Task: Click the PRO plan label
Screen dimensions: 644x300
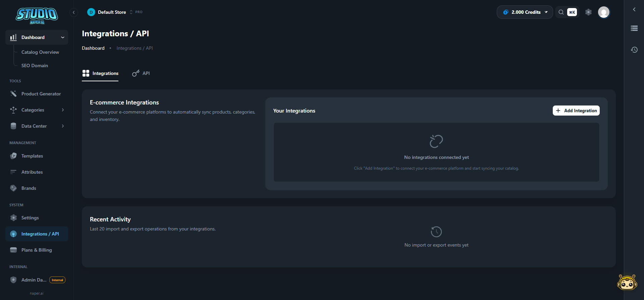Action: [x=139, y=12]
